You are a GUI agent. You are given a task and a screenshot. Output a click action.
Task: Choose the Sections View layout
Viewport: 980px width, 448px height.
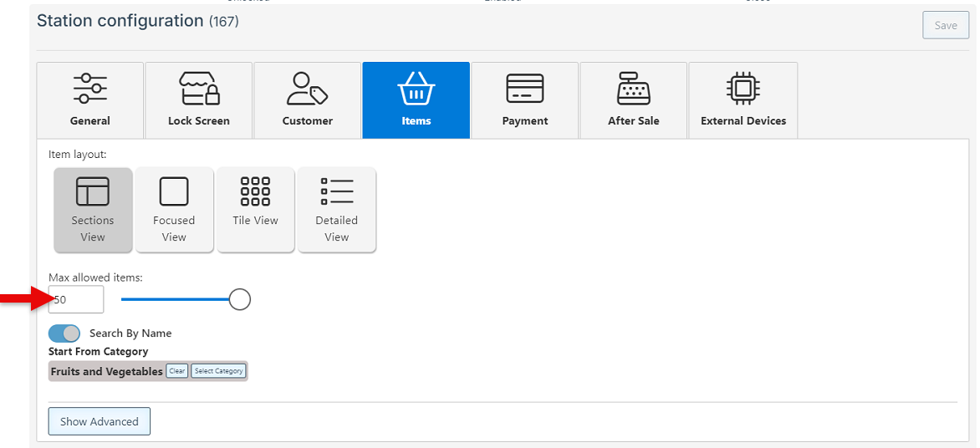pyautogui.click(x=93, y=210)
